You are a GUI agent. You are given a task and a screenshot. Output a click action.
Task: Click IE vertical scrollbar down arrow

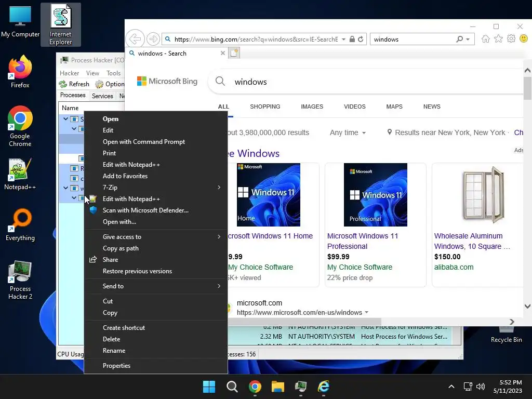tap(527, 307)
